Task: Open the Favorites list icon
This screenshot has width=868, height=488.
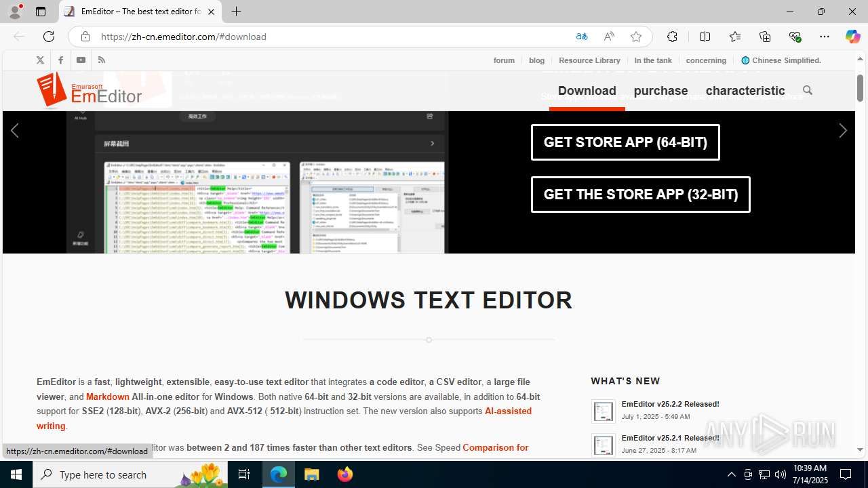Action: click(x=735, y=37)
